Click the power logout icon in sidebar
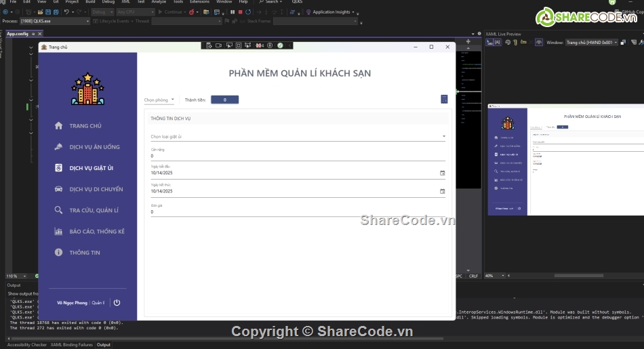Image resolution: width=644 pixels, height=349 pixels. (117, 303)
